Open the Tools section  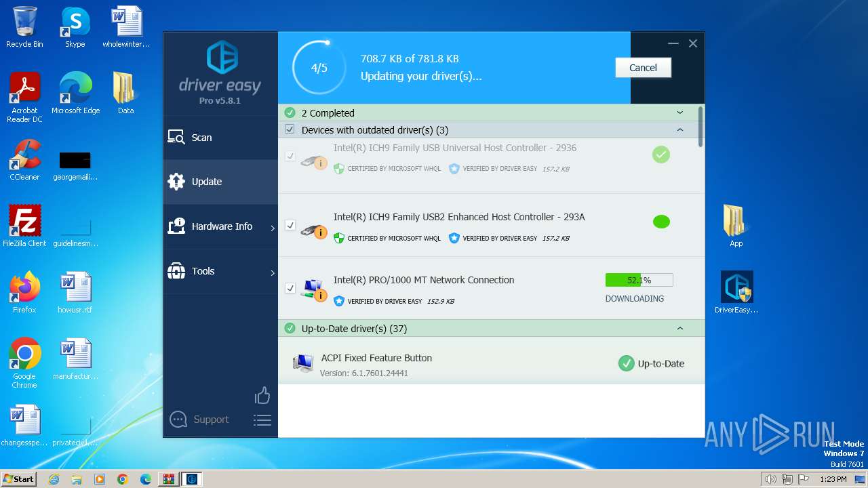tap(220, 271)
